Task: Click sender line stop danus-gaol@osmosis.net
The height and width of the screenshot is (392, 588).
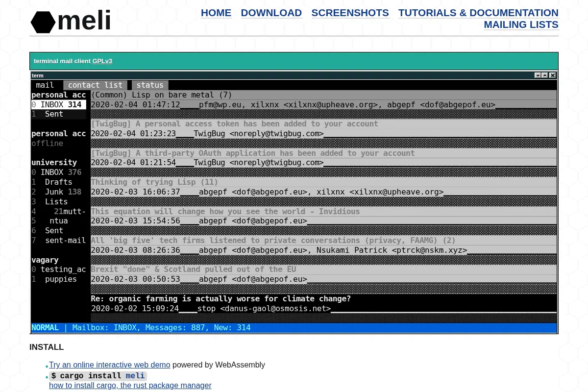Action: tap(323, 309)
